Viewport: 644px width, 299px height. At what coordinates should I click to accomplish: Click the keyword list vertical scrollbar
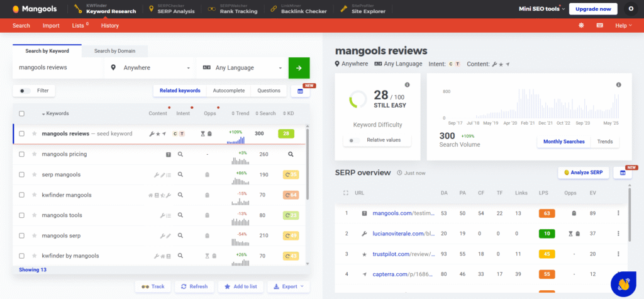point(308,163)
